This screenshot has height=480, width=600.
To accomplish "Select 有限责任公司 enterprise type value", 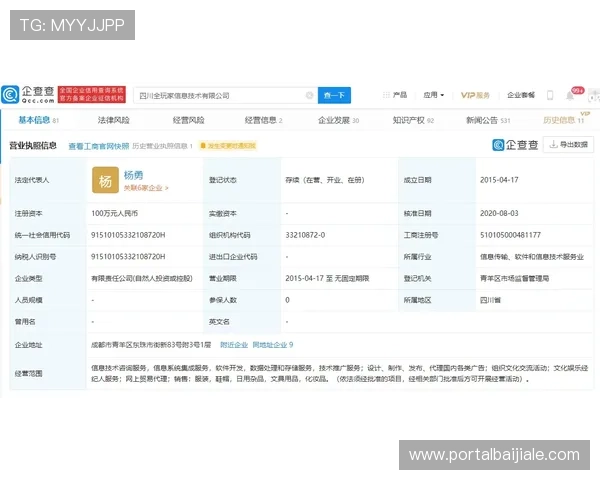I will [142, 278].
